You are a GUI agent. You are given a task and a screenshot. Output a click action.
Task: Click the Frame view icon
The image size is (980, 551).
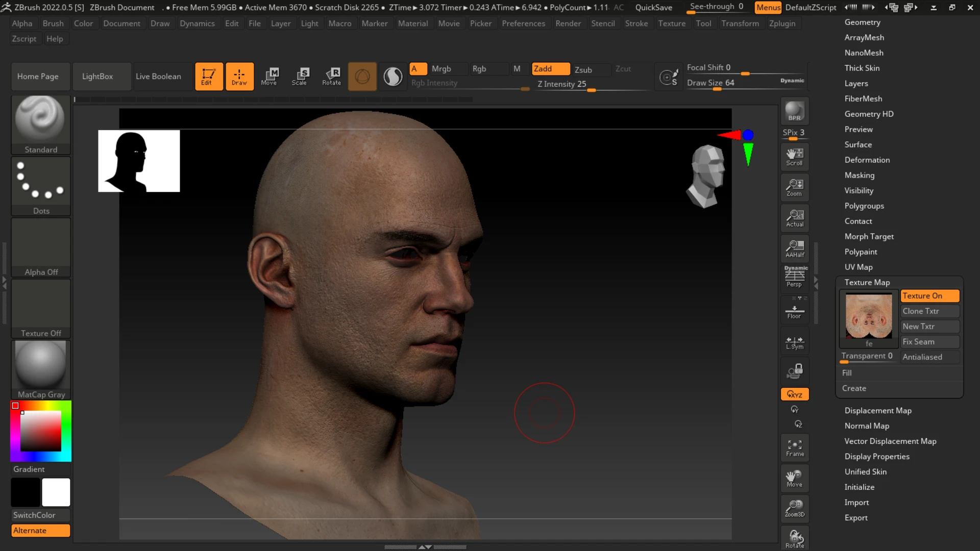click(795, 447)
